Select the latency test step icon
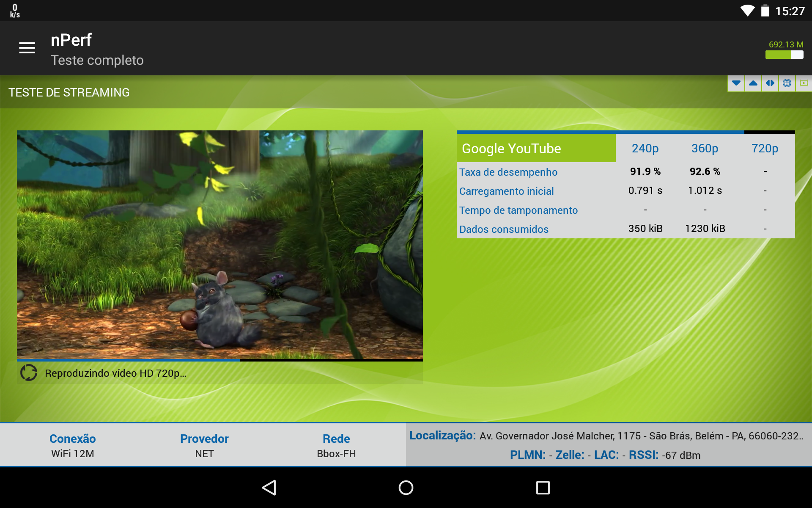812x508 pixels. [770, 83]
